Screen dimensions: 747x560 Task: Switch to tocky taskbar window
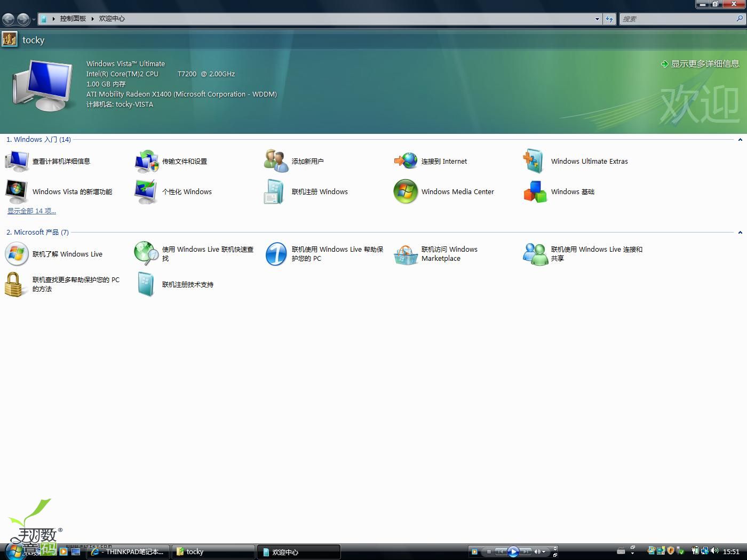pos(213,552)
